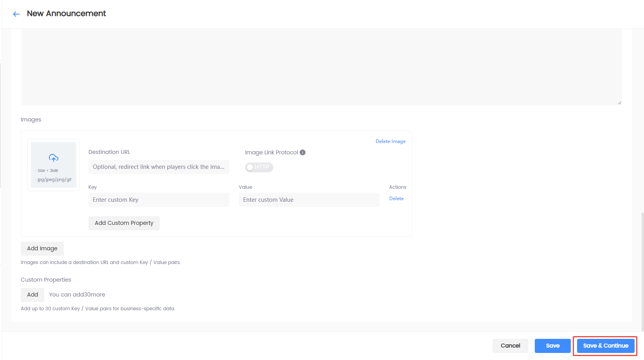Go back using the blue arrow
Viewport: 644px width, 360px height.
tap(16, 14)
